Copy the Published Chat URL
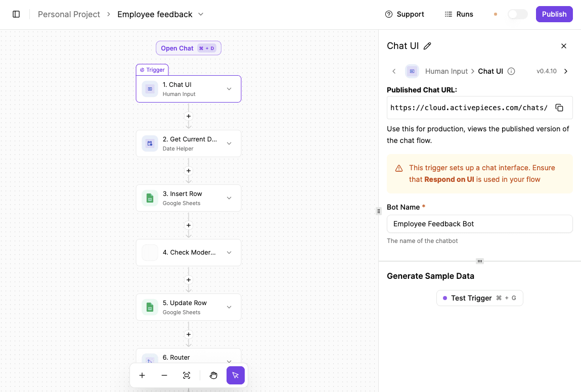Image resolution: width=581 pixels, height=392 pixels. 560,108
